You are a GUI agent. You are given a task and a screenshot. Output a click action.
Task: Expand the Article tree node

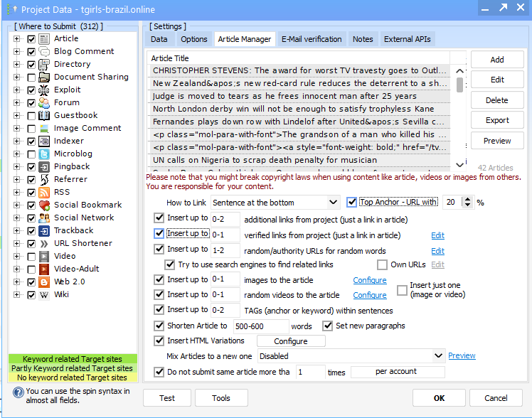click(17, 38)
